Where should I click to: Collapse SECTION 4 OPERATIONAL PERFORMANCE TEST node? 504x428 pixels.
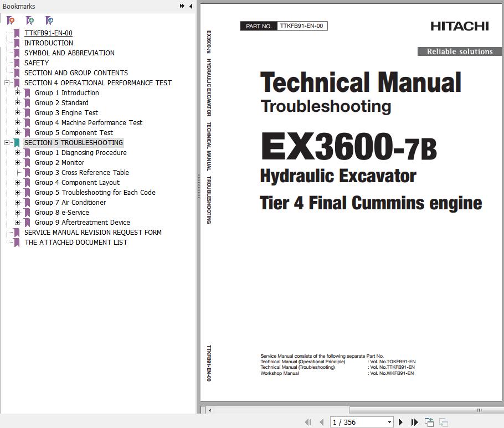click(x=7, y=82)
